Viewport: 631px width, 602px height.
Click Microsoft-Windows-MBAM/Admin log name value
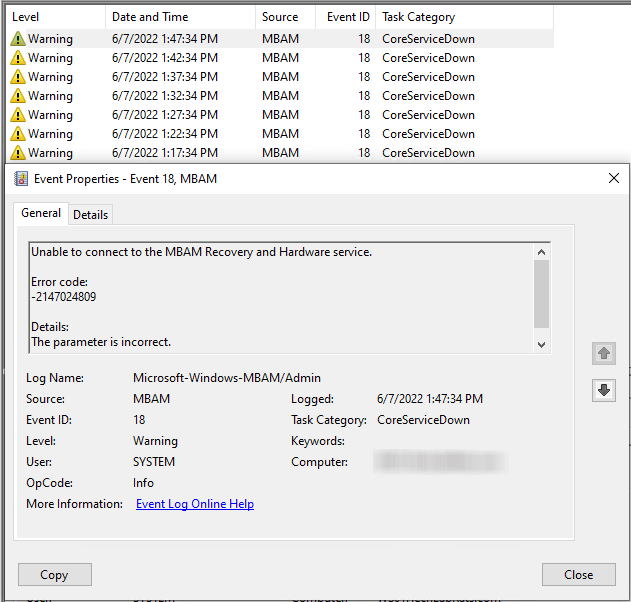(x=227, y=378)
